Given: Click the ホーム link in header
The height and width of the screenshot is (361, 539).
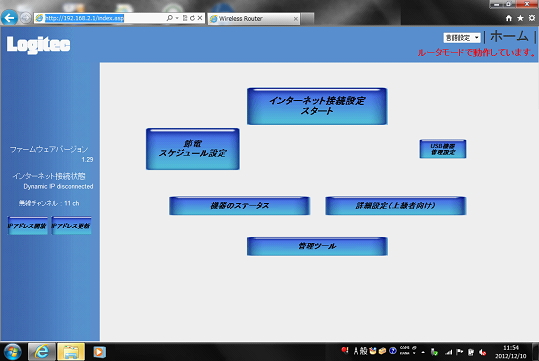Looking at the screenshot, I should 509,36.
